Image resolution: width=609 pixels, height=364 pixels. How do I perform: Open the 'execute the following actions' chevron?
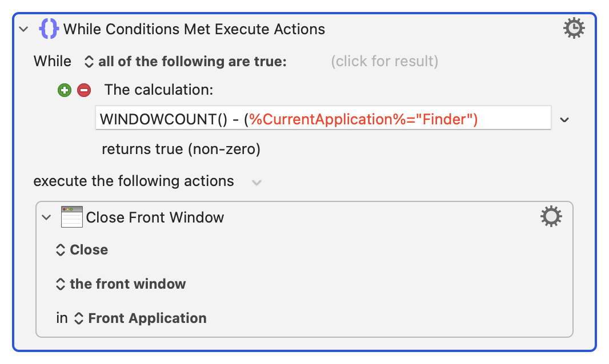(257, 183)
